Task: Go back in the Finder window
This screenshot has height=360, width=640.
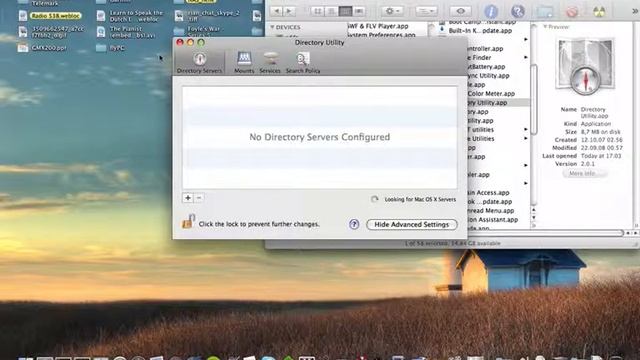Action: [276, 11]
